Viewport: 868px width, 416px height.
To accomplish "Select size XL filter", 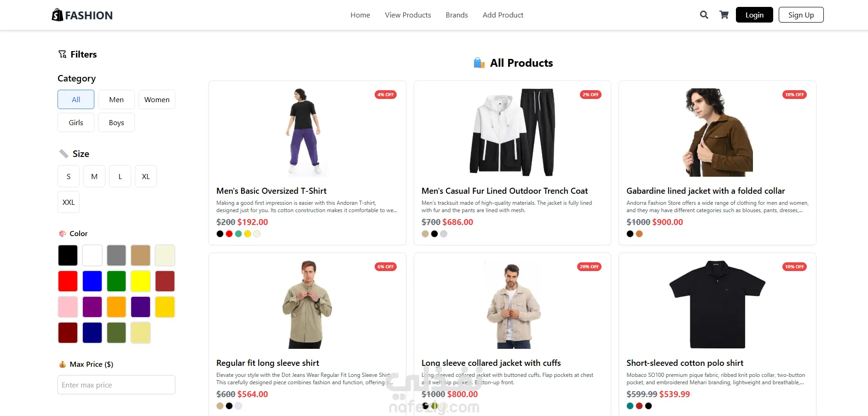I will (x=146, y=176).
